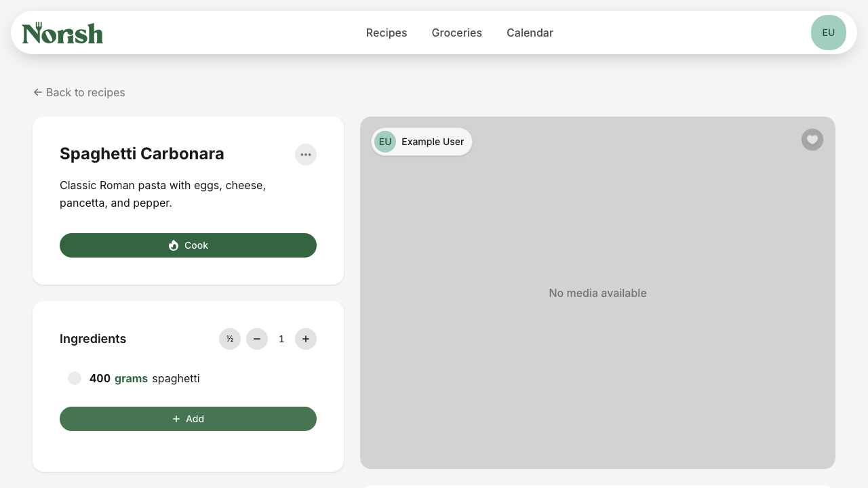Open the recipe more options menu
This screenshot has width=868, height=488.
[x=306, y=155]
